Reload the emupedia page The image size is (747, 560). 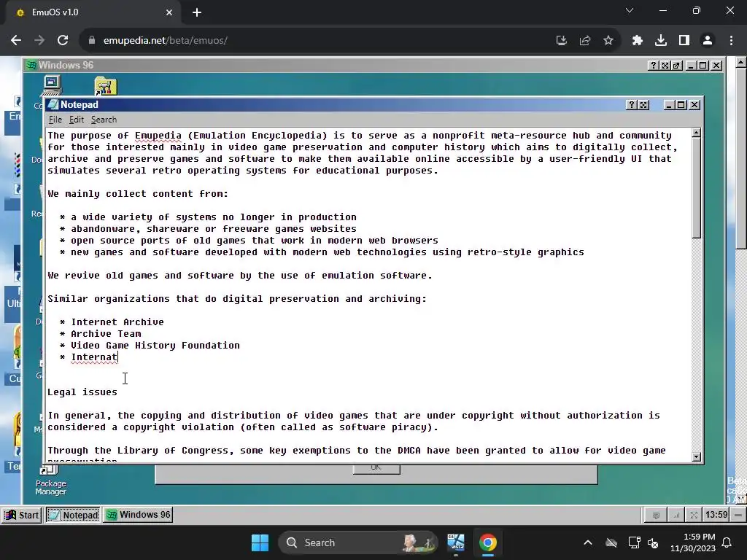(63, 41)
